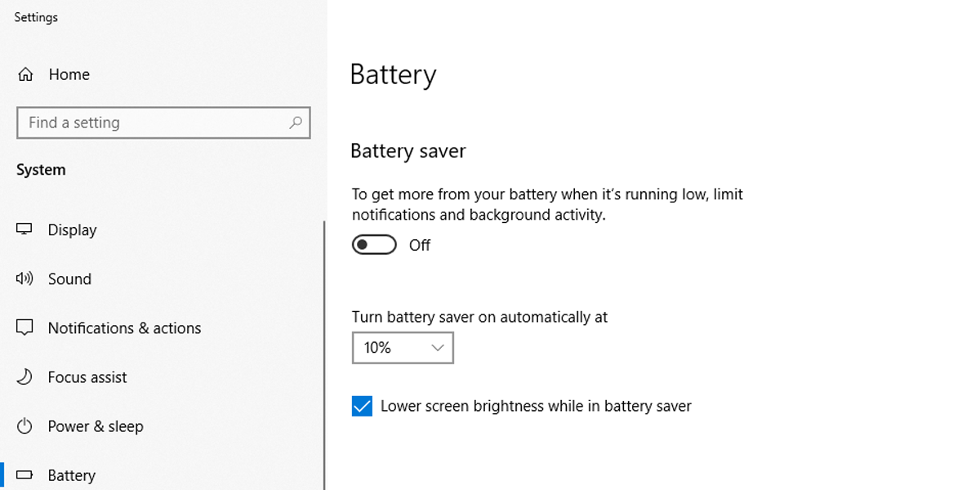The image size is (980, 490).
Task: Expand dropdown using the chevron arrow
Action: [x=438, y=348]
